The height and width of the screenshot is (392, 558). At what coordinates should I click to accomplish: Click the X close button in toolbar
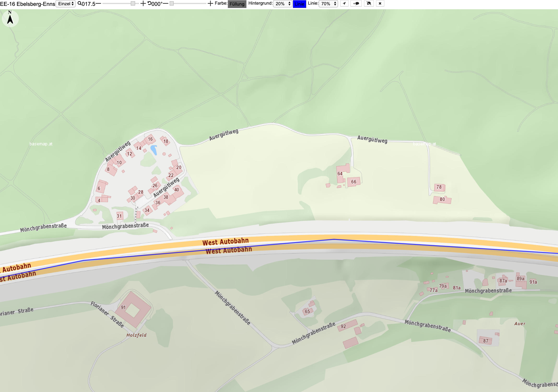(380, 4)
